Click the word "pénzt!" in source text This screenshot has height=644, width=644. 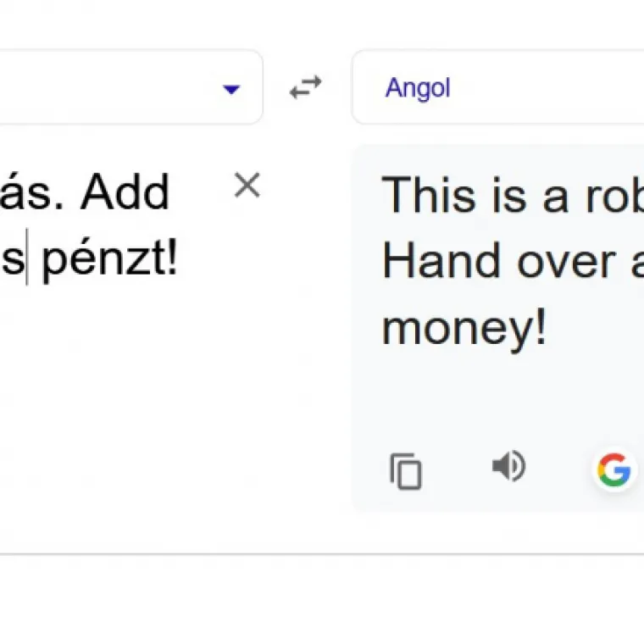coord(110,260)
